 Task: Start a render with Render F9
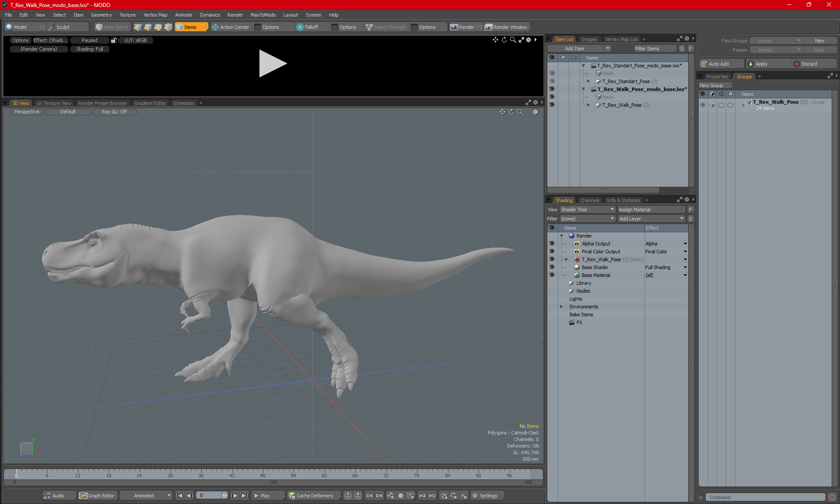[x=466, y=27]
